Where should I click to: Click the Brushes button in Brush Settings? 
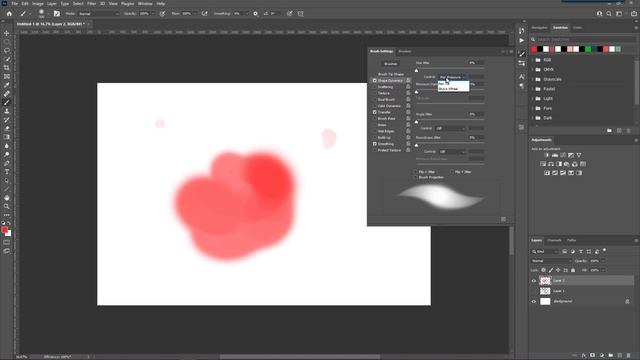[x=391, y=64]
